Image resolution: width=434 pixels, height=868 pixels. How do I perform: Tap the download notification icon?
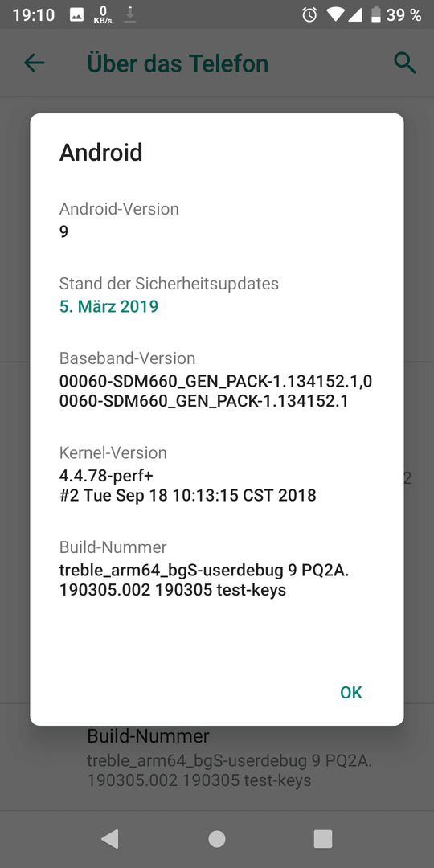click(130, 15)
